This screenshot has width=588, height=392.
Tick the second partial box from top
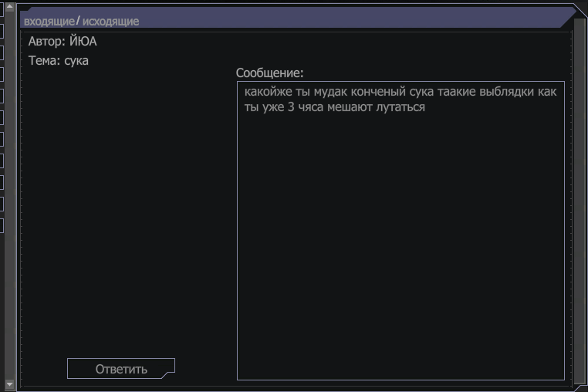pyautogui.click(x=2, y=31)
